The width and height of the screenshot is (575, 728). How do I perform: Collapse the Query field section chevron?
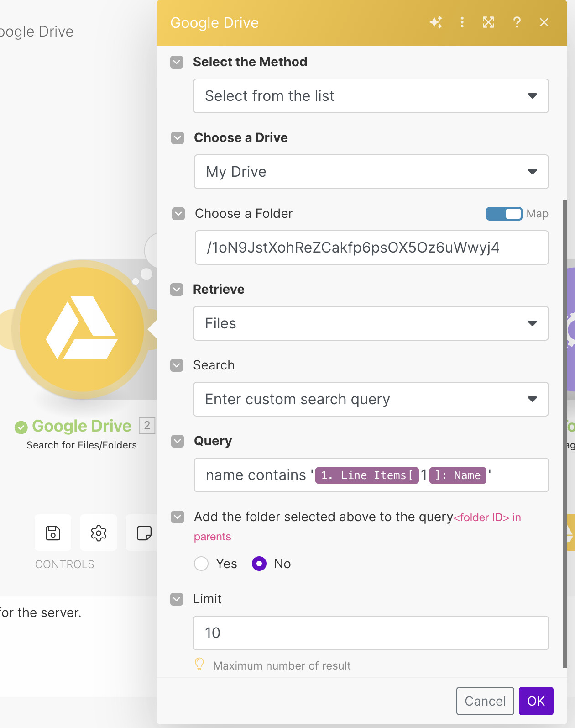coord(178,441)
